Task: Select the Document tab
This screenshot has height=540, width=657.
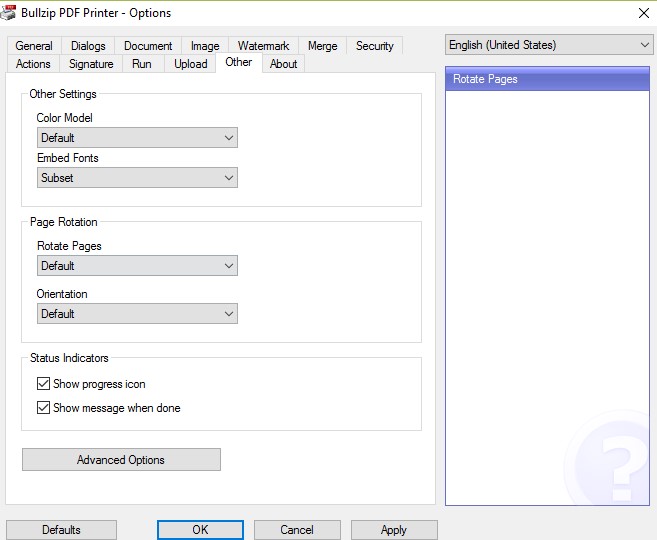Action: pos(148,46)
